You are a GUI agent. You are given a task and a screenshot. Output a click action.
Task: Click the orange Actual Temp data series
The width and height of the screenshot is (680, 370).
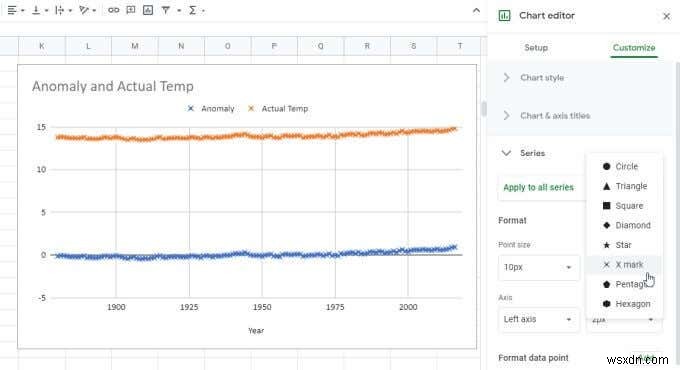point(256,136)
